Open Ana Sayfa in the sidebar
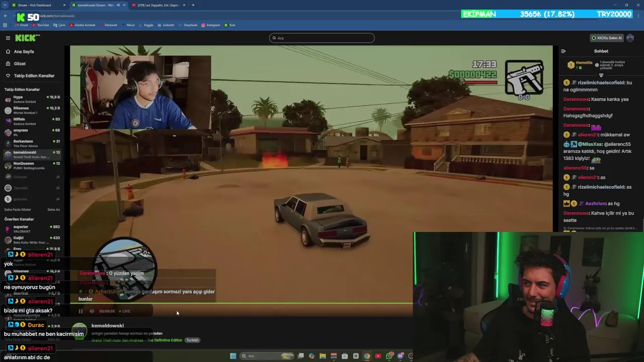 (24, 51)
